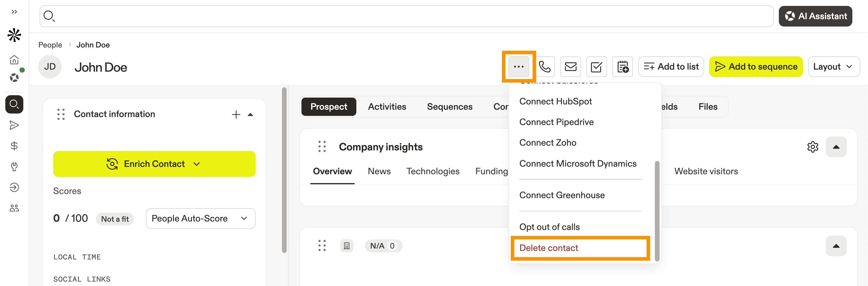The width and height of the screenshot is (868, 286).
Task: Click the top search input field
Action: tap(404, 16)
